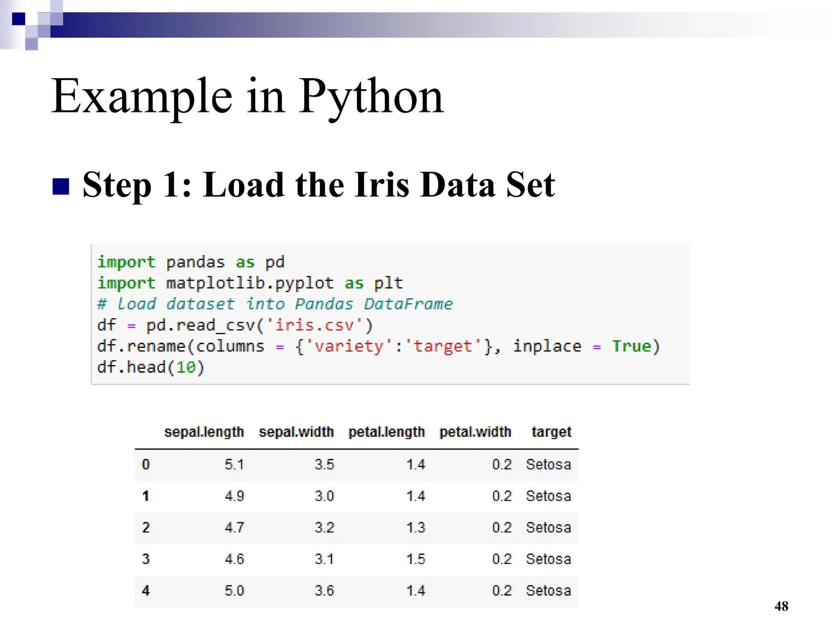Click the dark blue square decoration top-left

coord(18,19)
